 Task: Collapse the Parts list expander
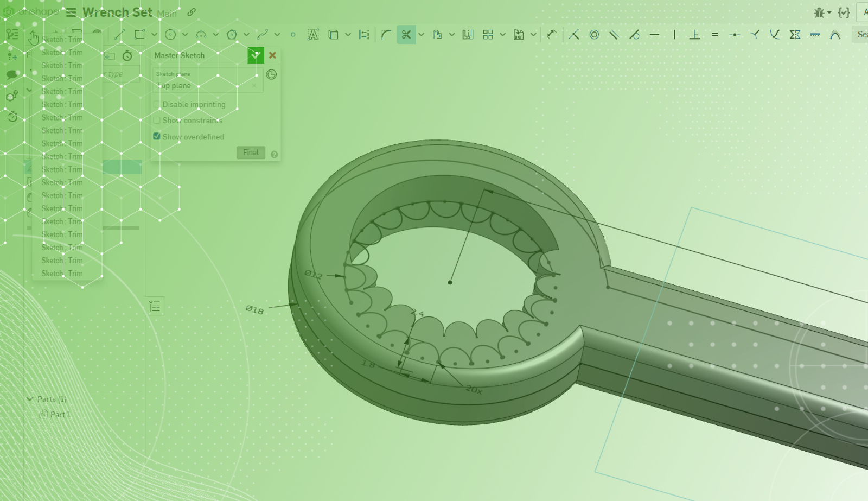tap(30, 399)
